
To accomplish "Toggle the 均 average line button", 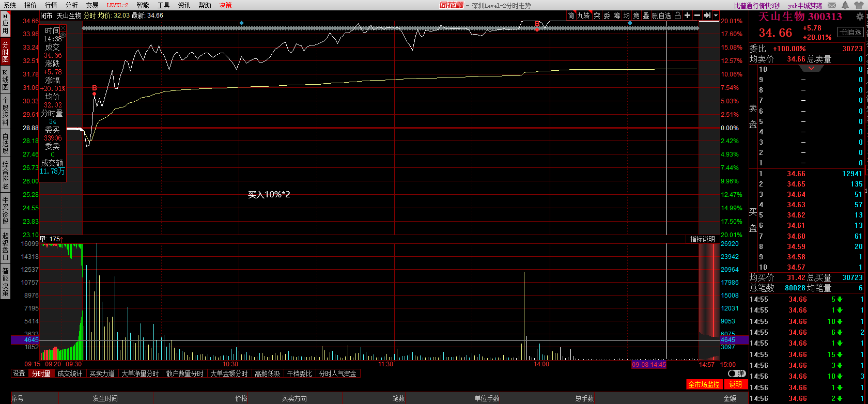I will point(627,15).
